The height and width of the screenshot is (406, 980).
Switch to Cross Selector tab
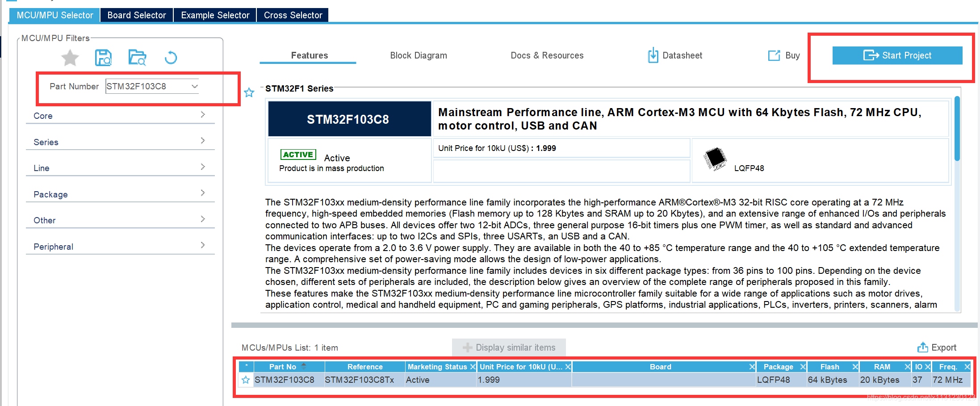pos(293,15)
